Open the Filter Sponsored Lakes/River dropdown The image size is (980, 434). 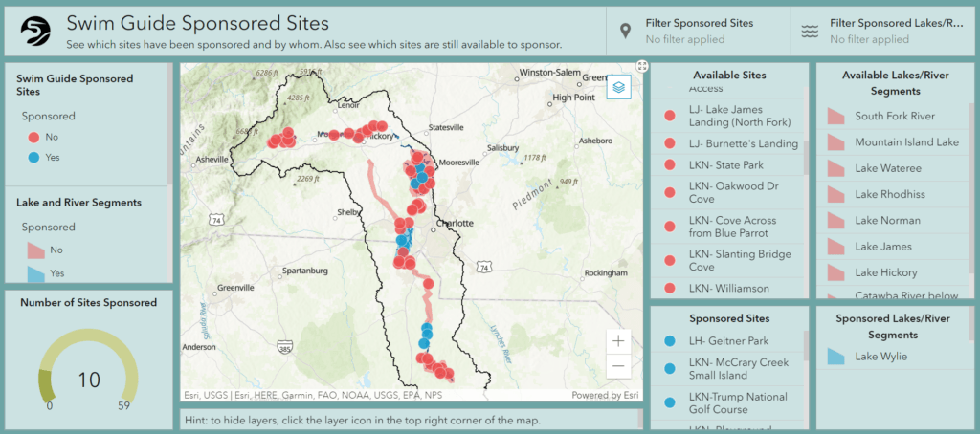click(x=882, y=32)
